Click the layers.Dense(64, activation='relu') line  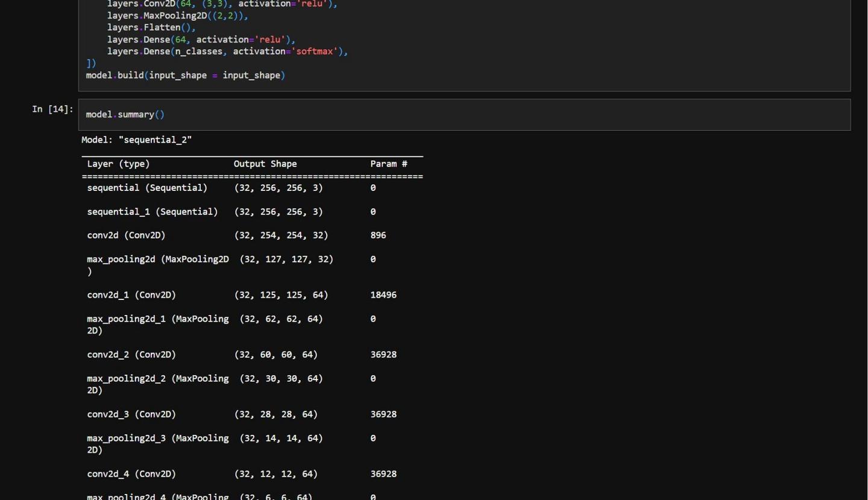(201, 40)
